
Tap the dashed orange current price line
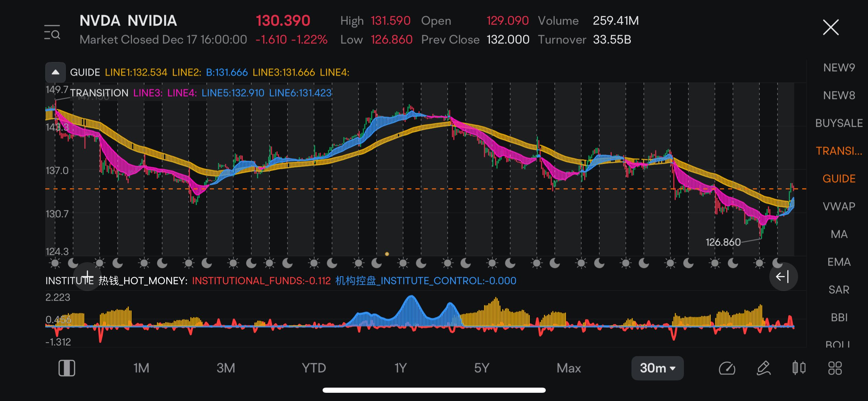click(x=425, y=189)
